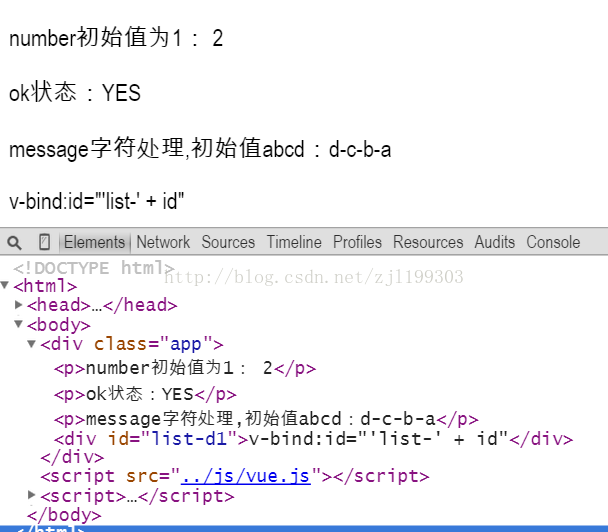
Task: Select the <html> opening tag row
Action: 45,286
